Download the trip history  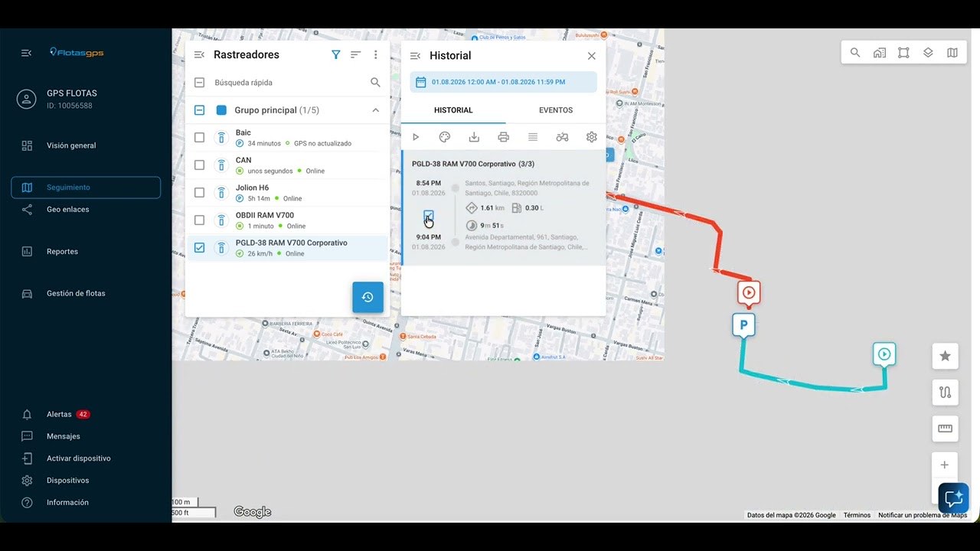coord(474,137)
